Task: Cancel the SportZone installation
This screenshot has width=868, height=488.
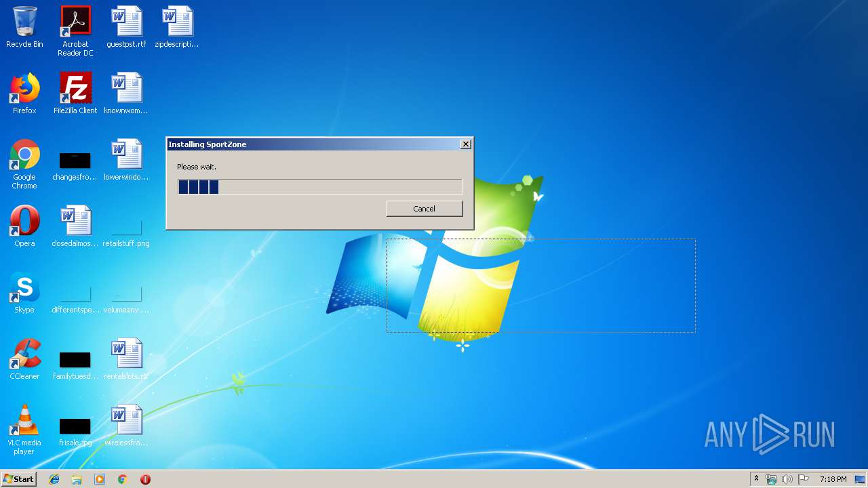Action: [425, 209]
